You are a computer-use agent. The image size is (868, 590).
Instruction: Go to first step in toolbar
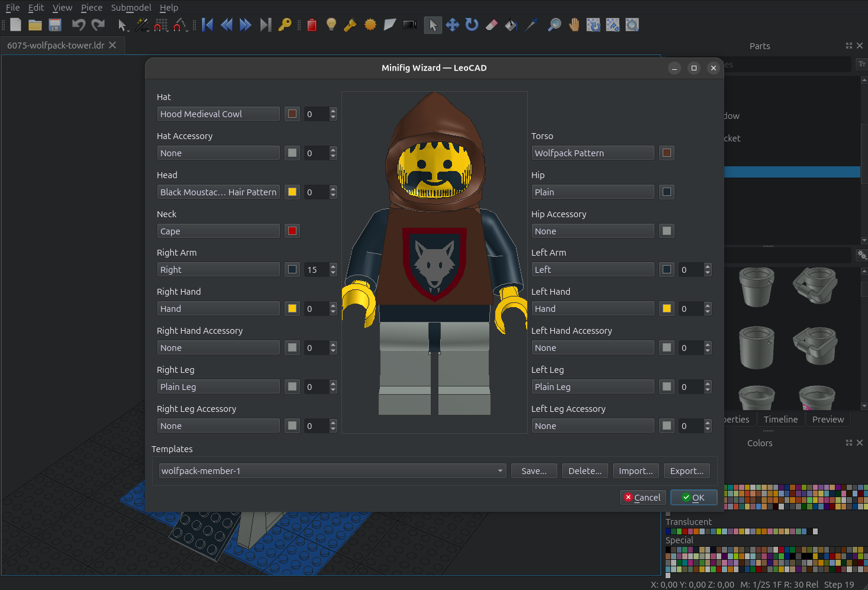click(x=208, y=25)
